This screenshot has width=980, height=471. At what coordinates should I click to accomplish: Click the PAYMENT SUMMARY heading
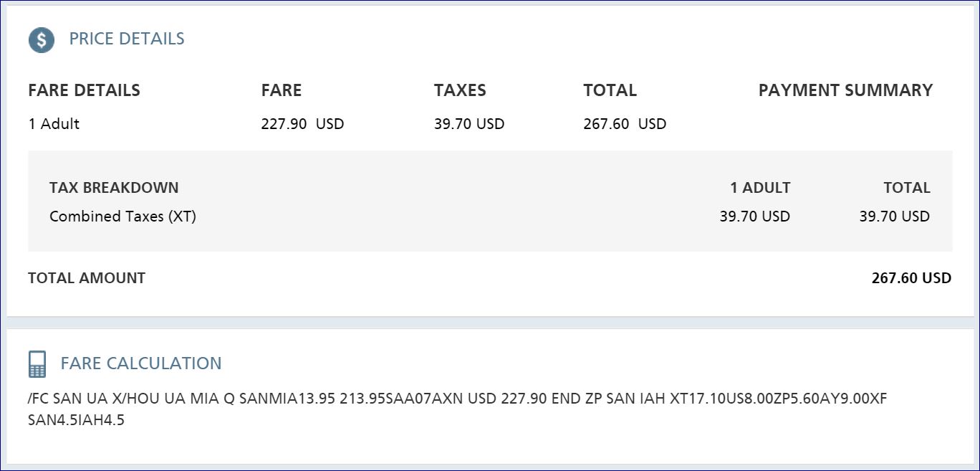tap(845, 90)
